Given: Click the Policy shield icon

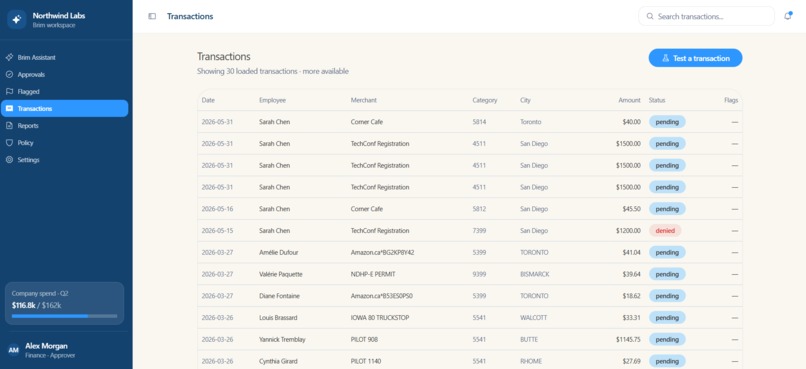Looking at the screenshot, I should [9, 143].
